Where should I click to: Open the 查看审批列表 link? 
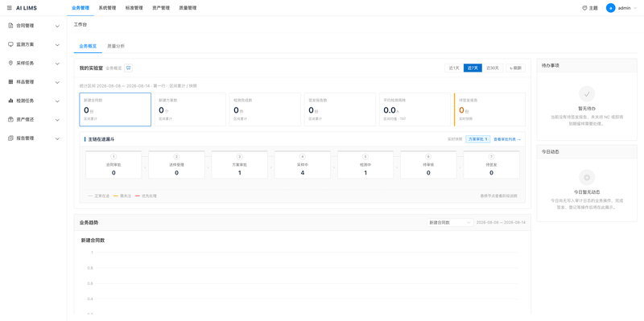coord(507,139)
